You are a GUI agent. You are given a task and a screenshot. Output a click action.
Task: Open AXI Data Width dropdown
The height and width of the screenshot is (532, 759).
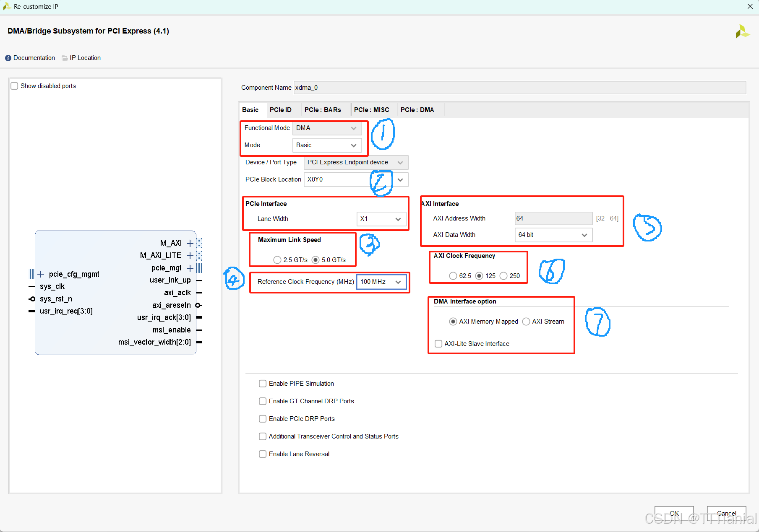[x=553, y=235]
